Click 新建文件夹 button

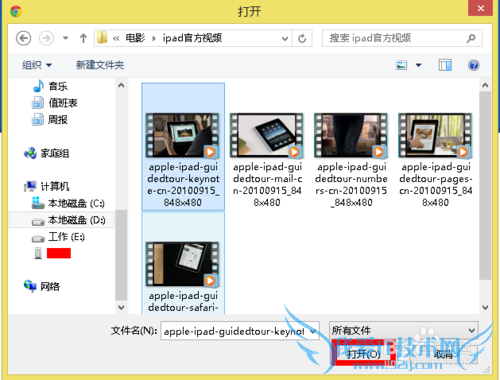(x=100, y=65)
